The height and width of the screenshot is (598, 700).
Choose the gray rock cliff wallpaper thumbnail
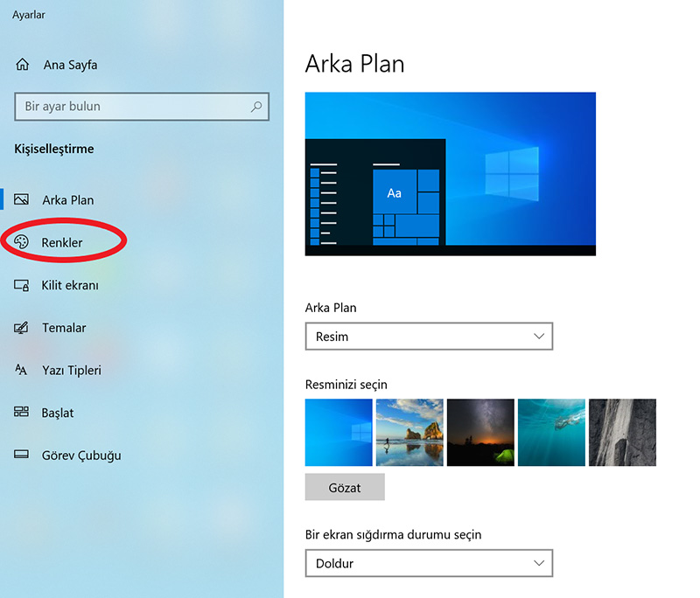622,433
